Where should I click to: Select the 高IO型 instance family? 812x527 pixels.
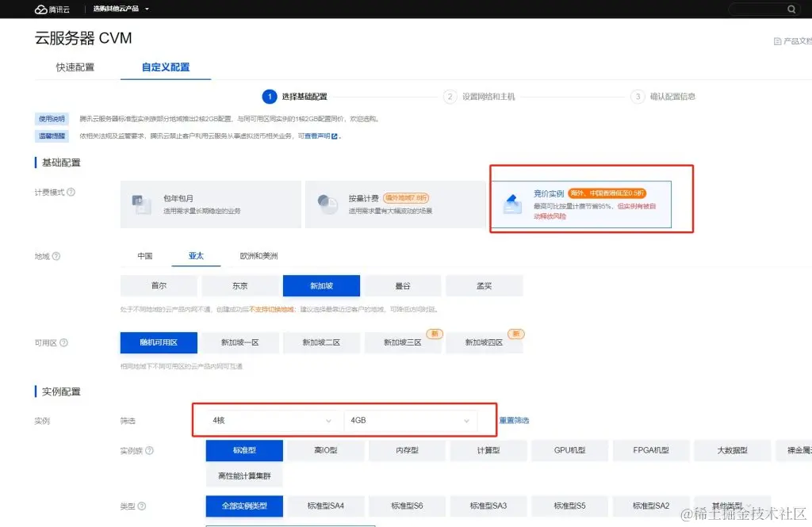pos(326,450)
